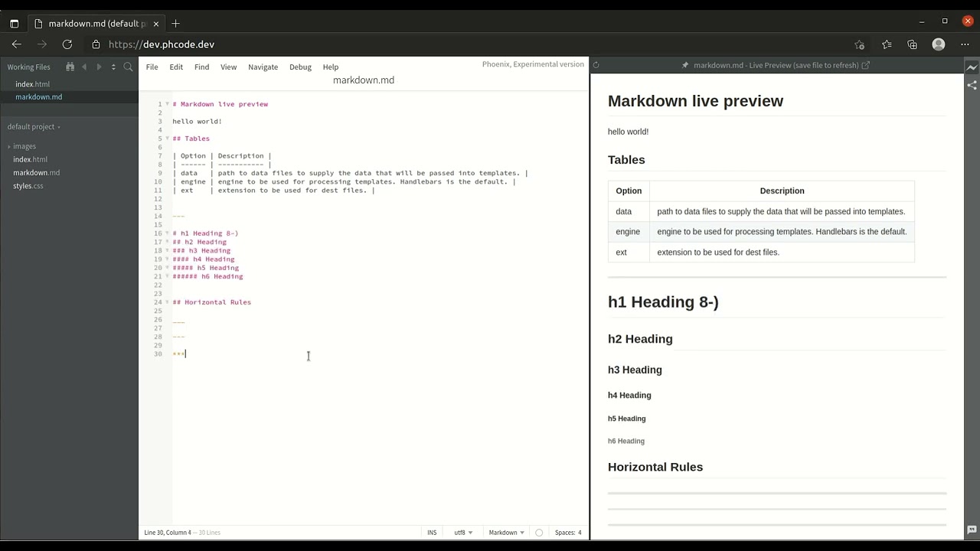The height and width of the screenshot is (551, 980).
Task: Open a new browser tab
Action: pos(175,24)
